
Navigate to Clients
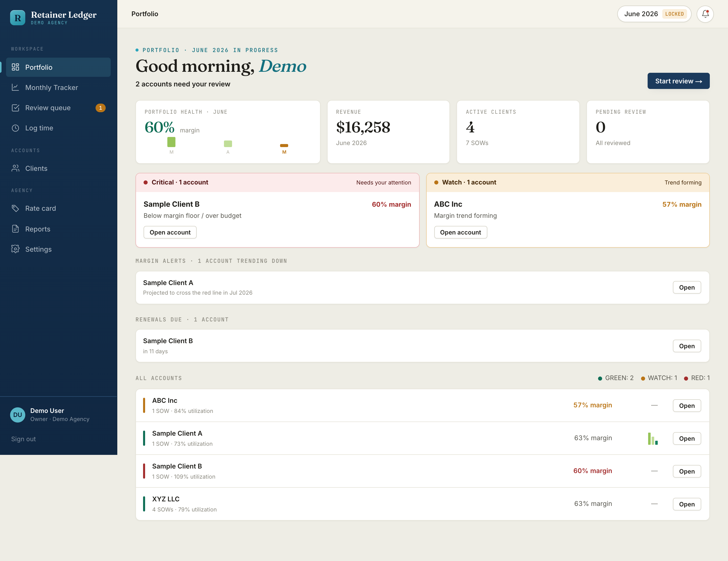(58, 169)
